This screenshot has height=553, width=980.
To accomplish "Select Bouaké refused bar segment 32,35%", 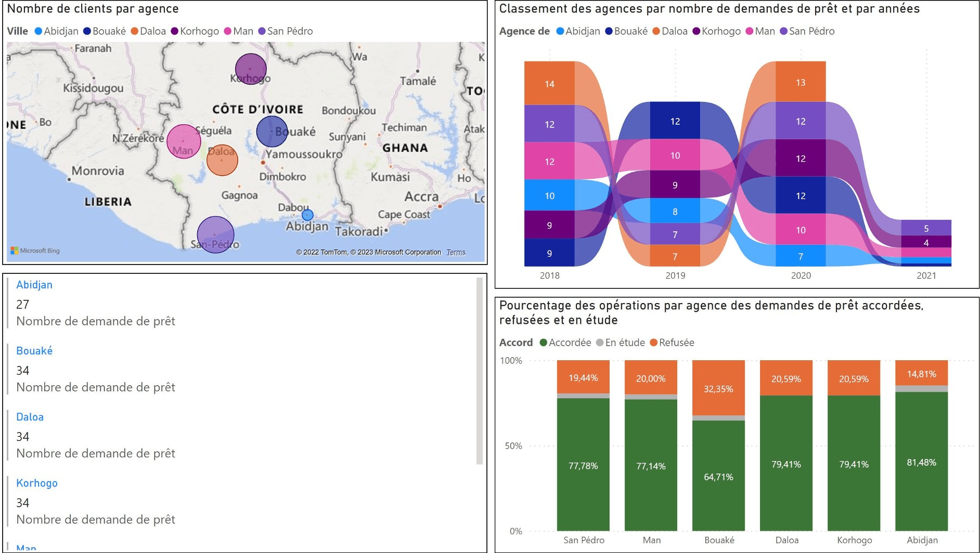I will [x=718, y=388].
